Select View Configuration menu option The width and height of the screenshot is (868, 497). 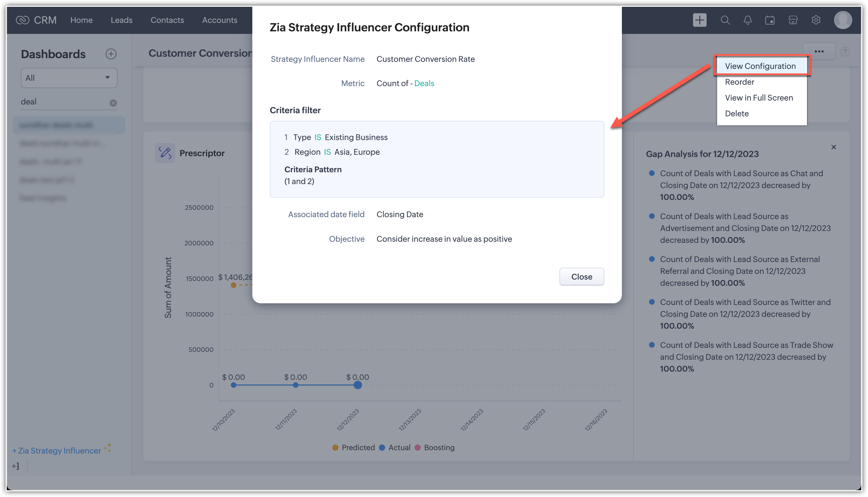[x=760, y=66]
